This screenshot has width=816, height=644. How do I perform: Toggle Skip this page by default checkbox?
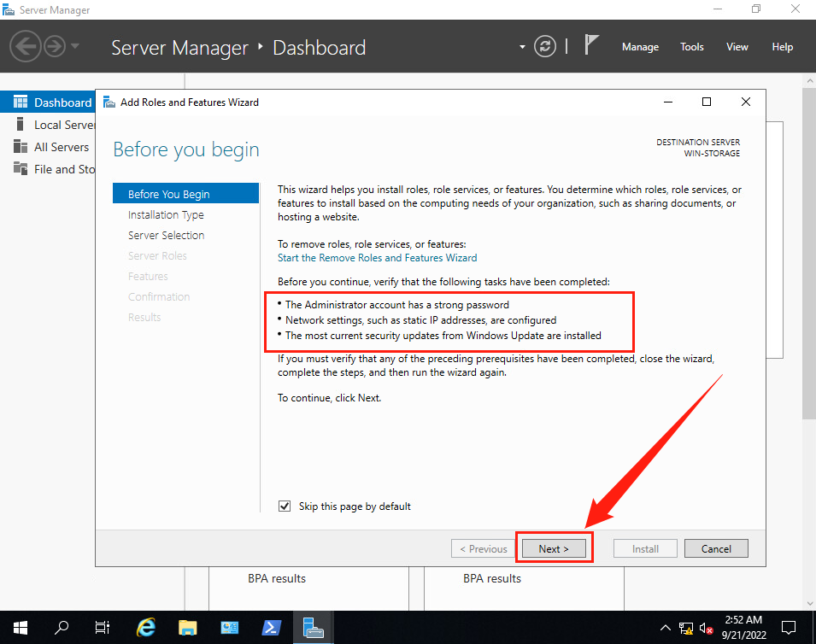(x=285, y=506)
